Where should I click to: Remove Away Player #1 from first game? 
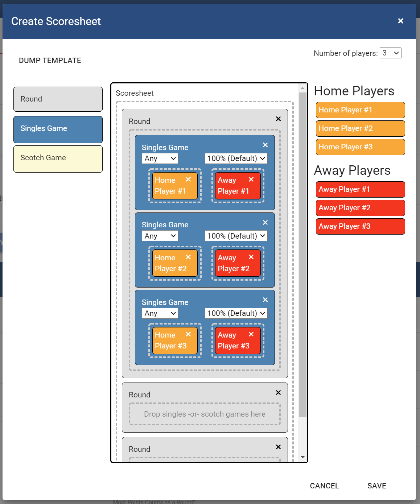(x=251, y=179)
